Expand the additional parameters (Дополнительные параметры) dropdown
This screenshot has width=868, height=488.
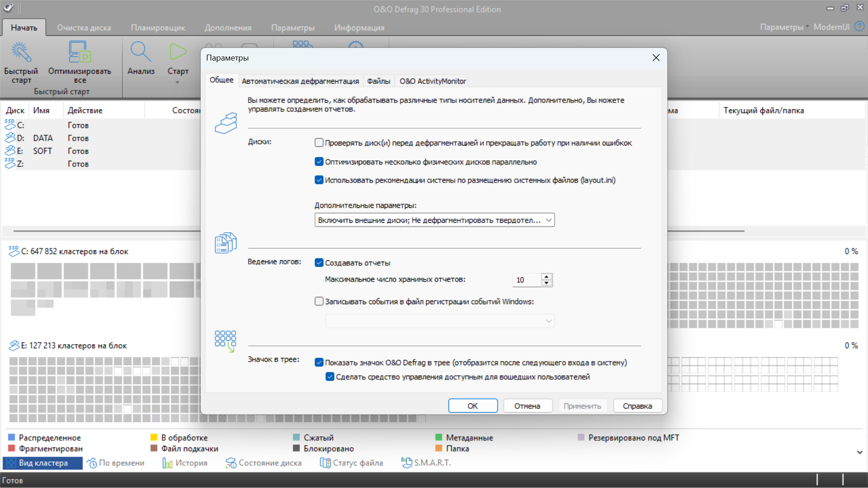(x=548, y=220)
